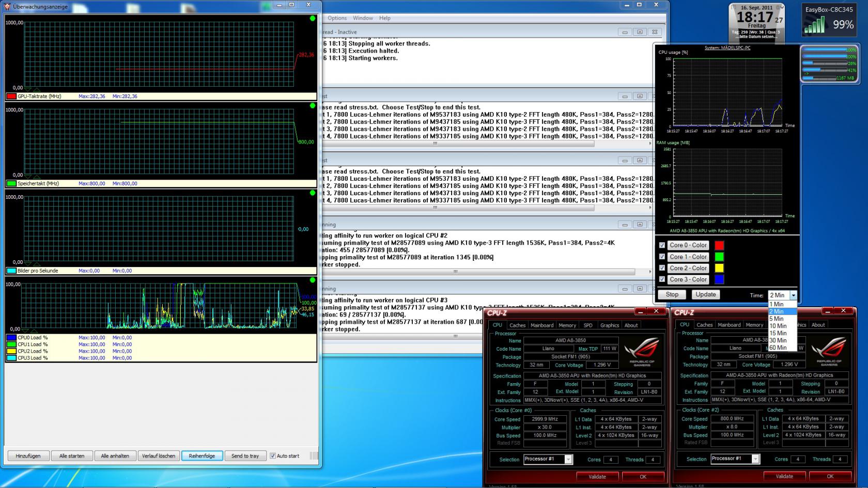Click Validate in the CPU-Z window showing 800.0 MHz
Image resolution: width=868 pixels, height=488 pixels.
click(784, 476)
